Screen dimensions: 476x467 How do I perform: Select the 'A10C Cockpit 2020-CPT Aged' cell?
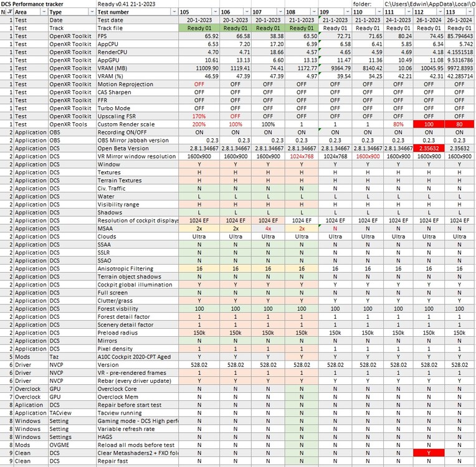click(137, 357)
